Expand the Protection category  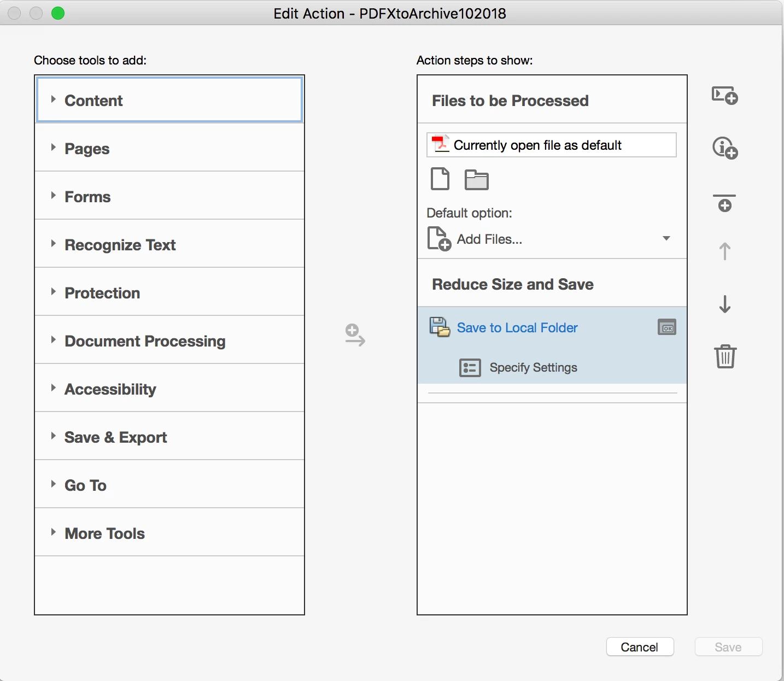coord(169,292)
